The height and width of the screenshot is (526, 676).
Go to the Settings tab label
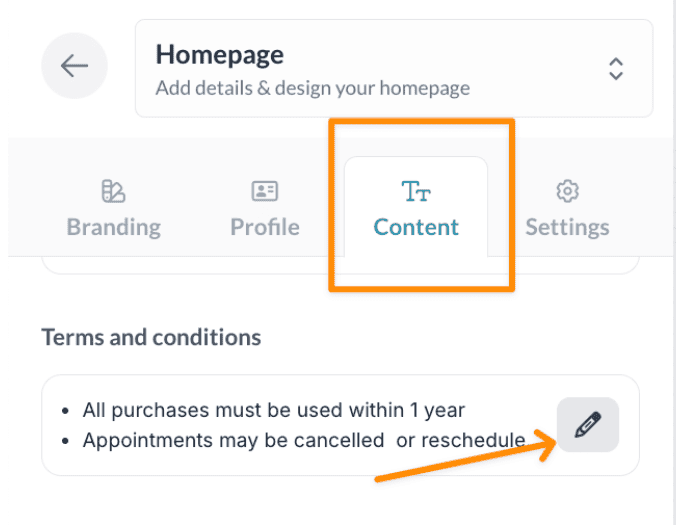pyautogui.click(x=567, y=227)
